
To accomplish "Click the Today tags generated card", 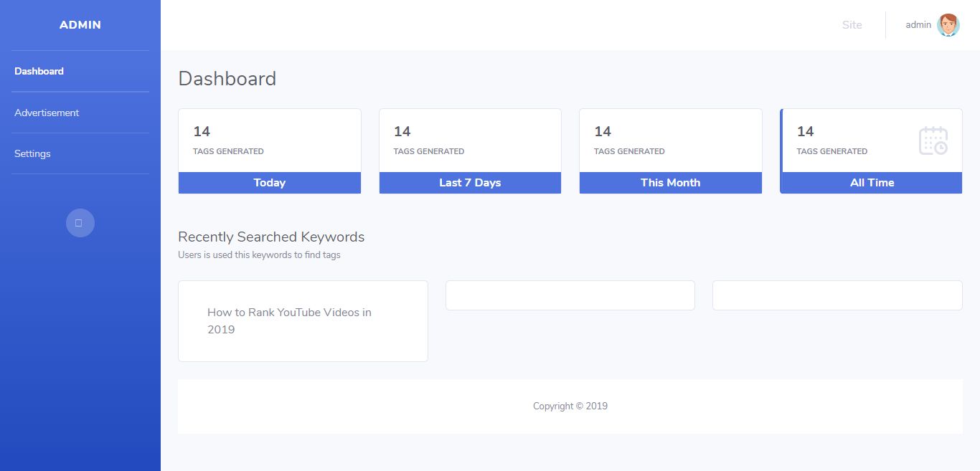I will [269, 141].
